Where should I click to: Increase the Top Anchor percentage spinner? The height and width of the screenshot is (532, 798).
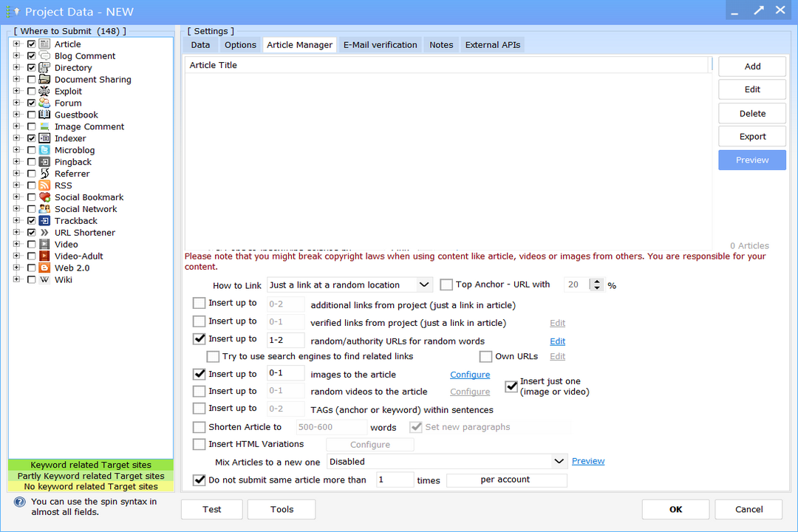[596, 281]
